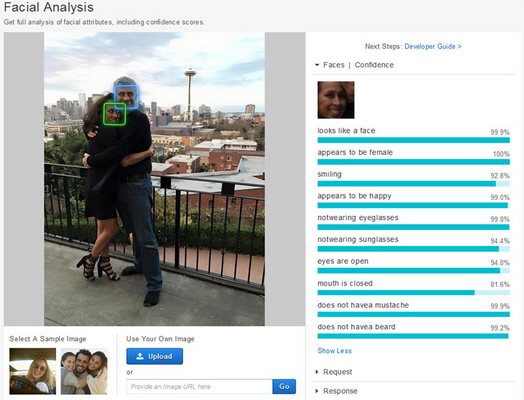Click the Space Needle in the photo
This screenshot has height=400, width=524.
coord(190,90)
